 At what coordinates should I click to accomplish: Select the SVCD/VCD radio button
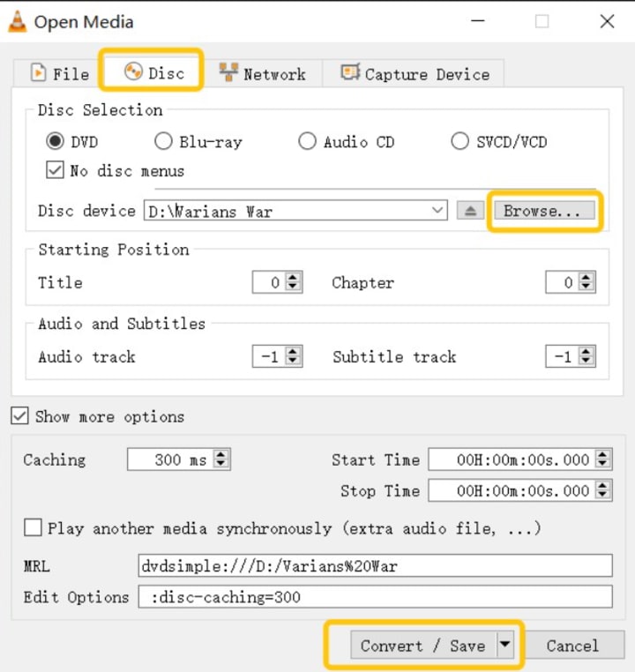(459, 141)
